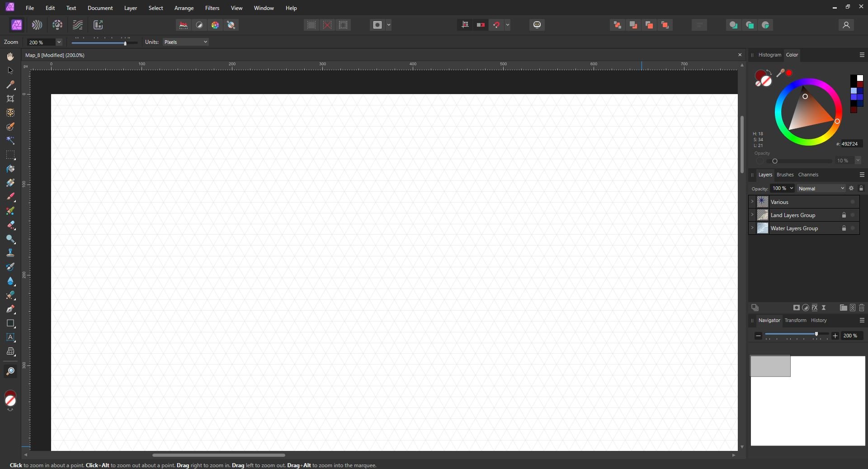The height and width of the screenshot is (469, 868).
Task: Switch to the Histogram tab
Action: tap(771, 55)
